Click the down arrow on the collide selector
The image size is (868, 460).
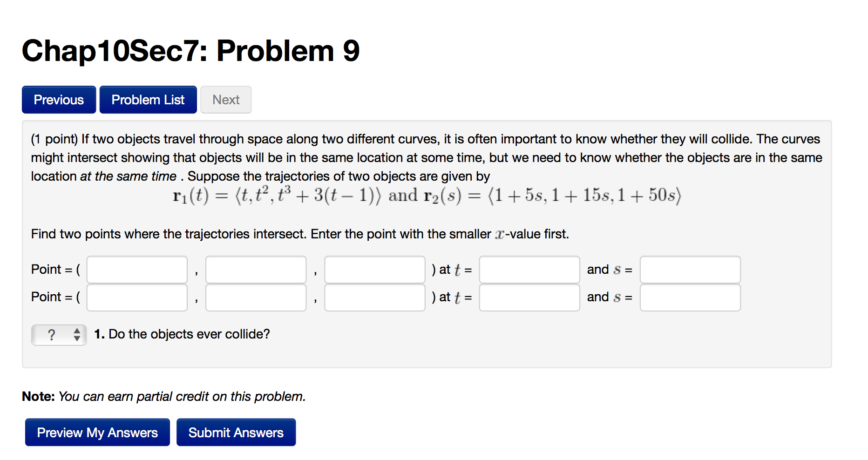click(x=77, y=338)
